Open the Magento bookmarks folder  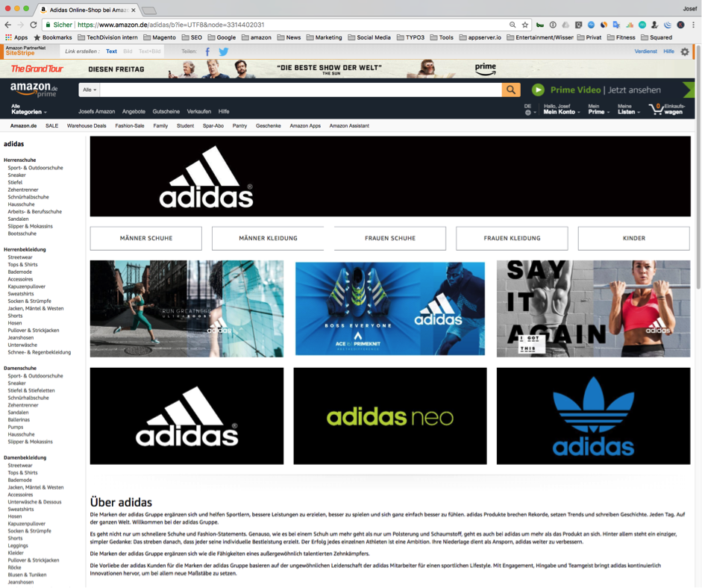pos(160,37)
